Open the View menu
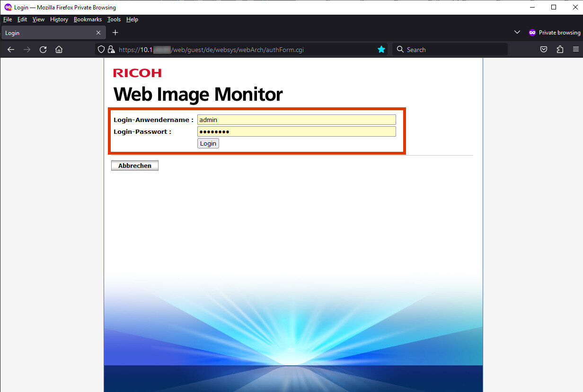Viewport: 583px width, 392px height. 38,19
